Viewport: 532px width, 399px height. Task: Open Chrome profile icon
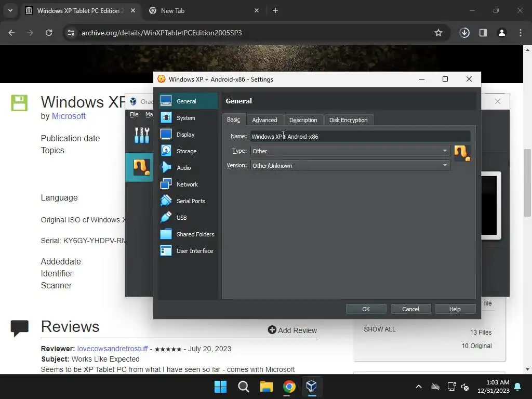(x=502, y=33)
